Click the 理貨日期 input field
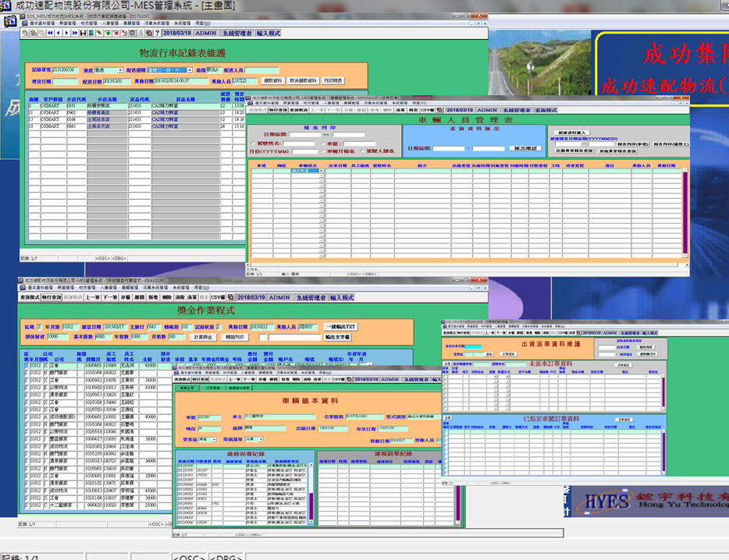729x560 pixels. [66, 81]
